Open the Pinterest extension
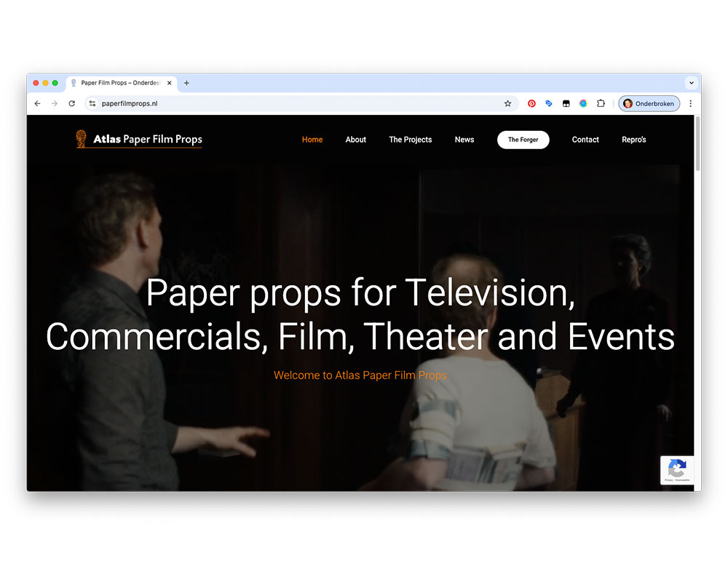 531,103
